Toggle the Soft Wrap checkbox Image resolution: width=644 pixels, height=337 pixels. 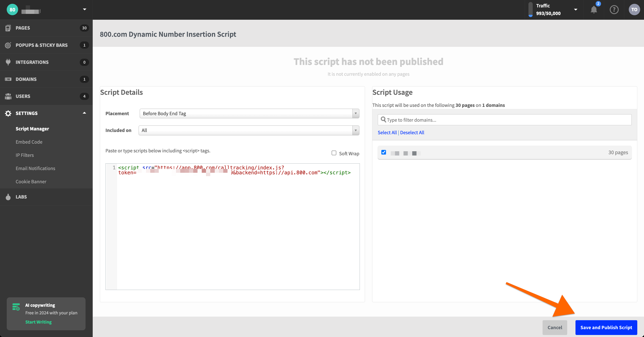[x=334, y=153]
